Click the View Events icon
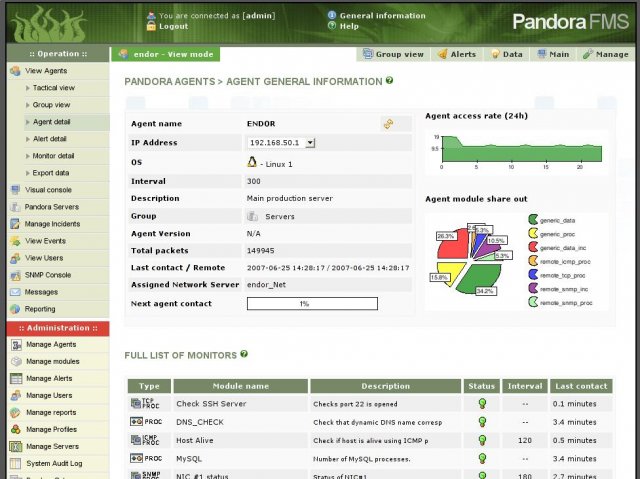Viewport: 640px width, 479px height. (x=16, y=241)
